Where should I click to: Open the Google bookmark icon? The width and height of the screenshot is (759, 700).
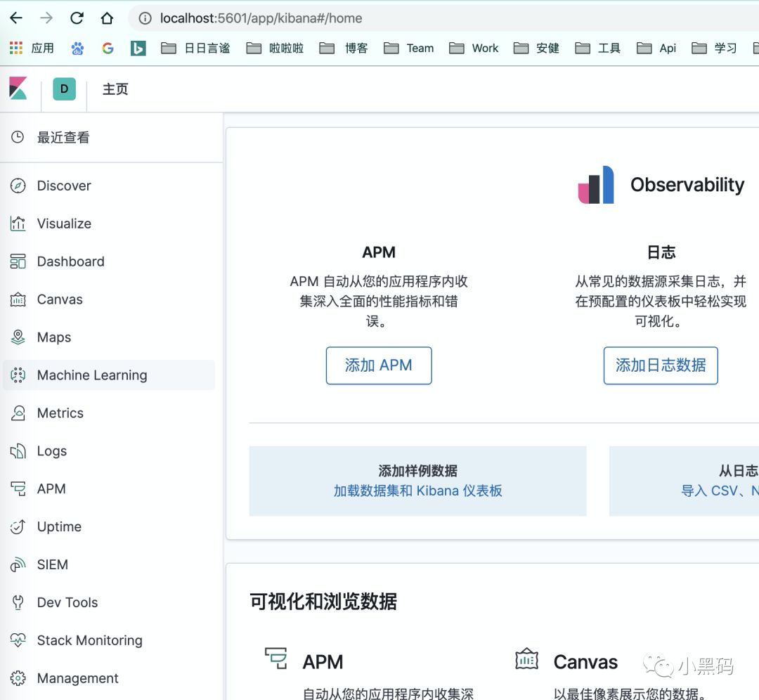[108, 48]
